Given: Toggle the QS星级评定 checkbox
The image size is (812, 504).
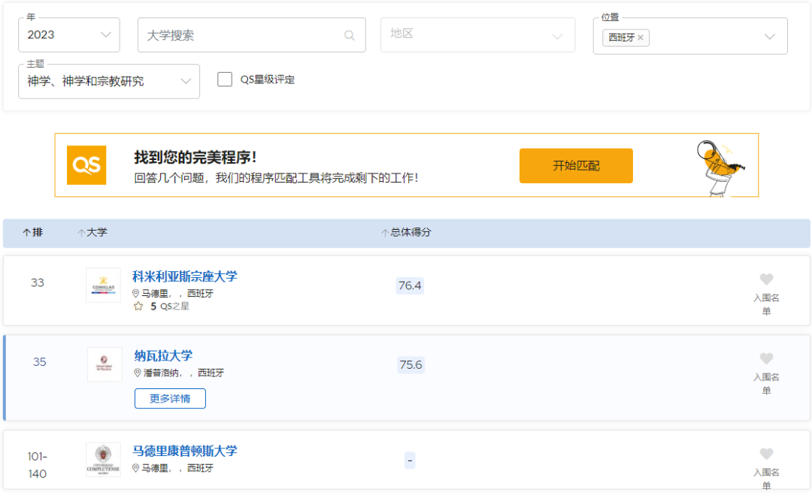Looking at the screenshot, I should [225, 79].
